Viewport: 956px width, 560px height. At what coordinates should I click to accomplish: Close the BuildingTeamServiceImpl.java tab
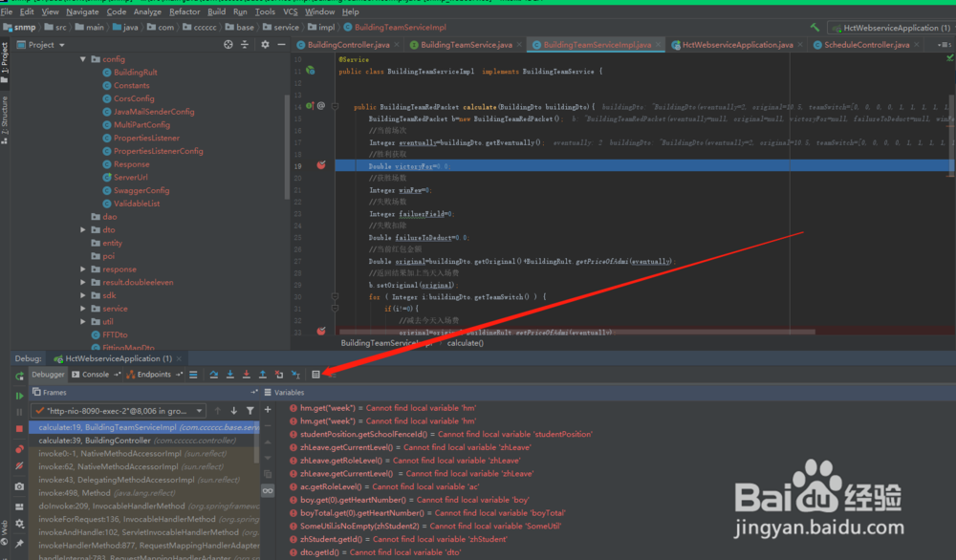658,45
